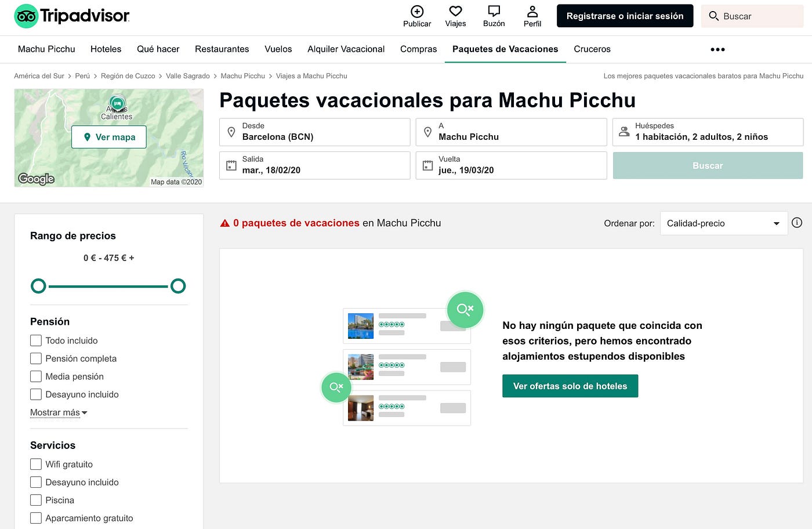The image size is (812, 529).
Task: Check the Wifi gratuito box
Action: pos(36,464)
